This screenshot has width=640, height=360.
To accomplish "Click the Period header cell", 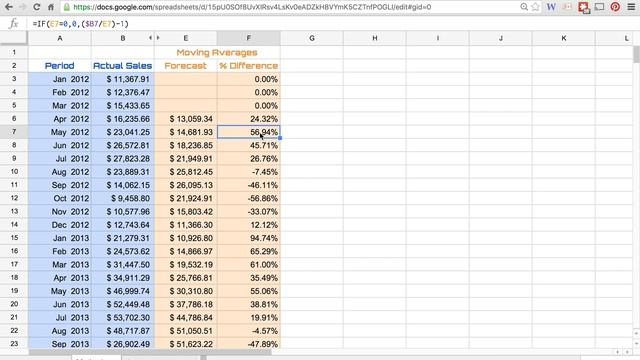I will [60, 66].
